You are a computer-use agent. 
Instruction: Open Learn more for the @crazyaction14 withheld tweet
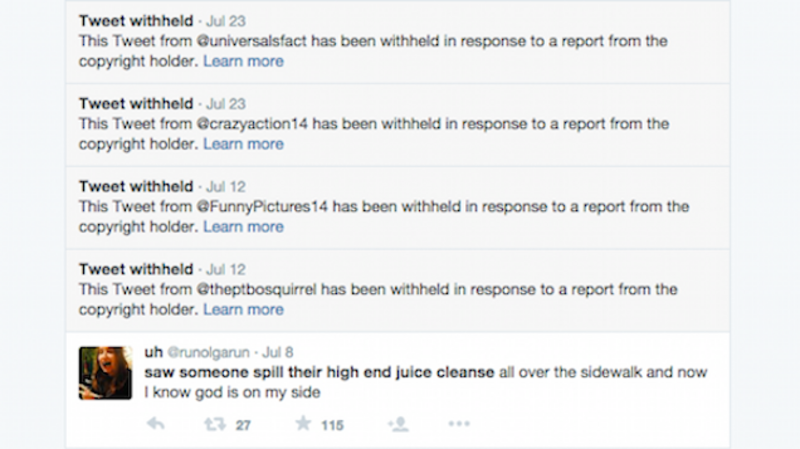pos(243,144)
